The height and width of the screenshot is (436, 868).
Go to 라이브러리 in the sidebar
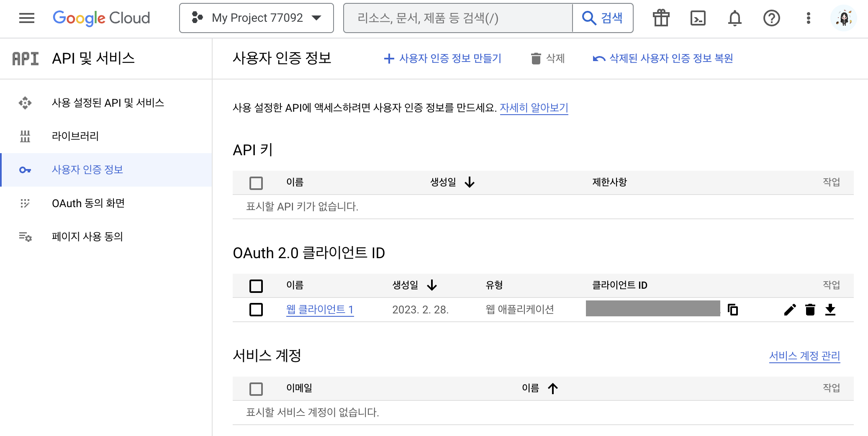click(x=75, y=136)
